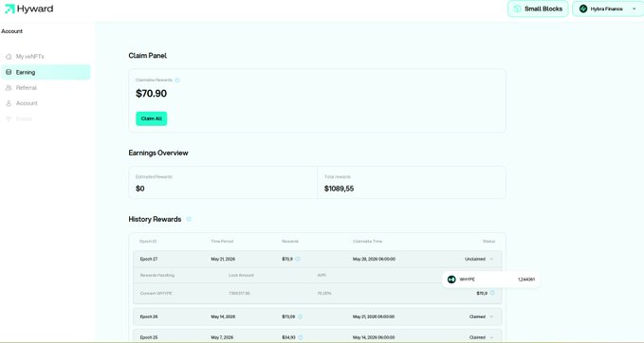
Task: Click the Claimable Rewards info icon
Action: click(x=177, y=81)
